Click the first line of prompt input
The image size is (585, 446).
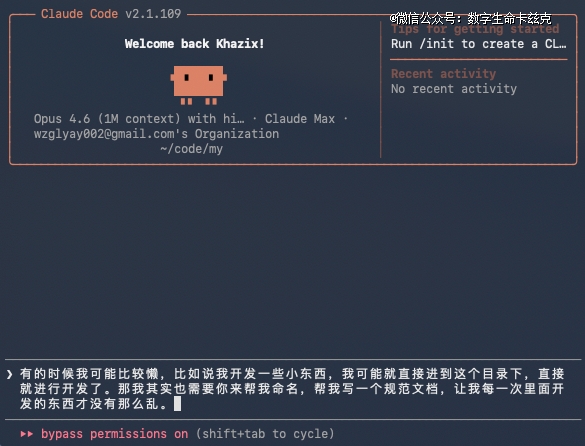292,374
